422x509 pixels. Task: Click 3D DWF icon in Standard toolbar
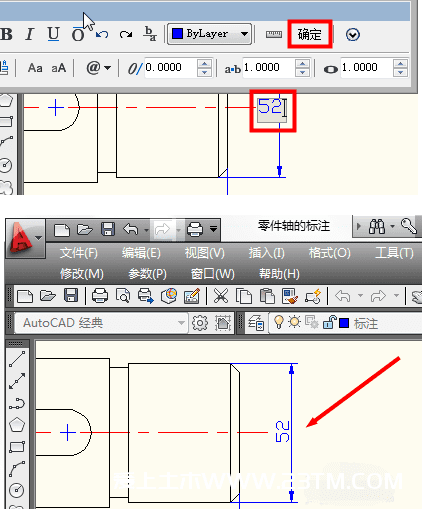click(169, 296)
